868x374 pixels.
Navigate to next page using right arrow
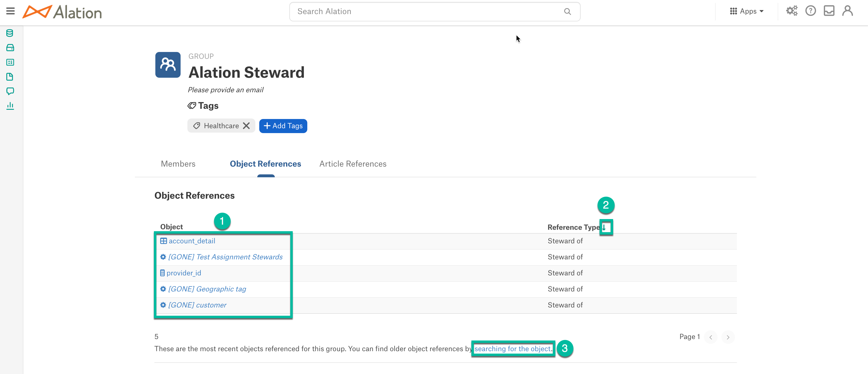[x=730, y=337]
